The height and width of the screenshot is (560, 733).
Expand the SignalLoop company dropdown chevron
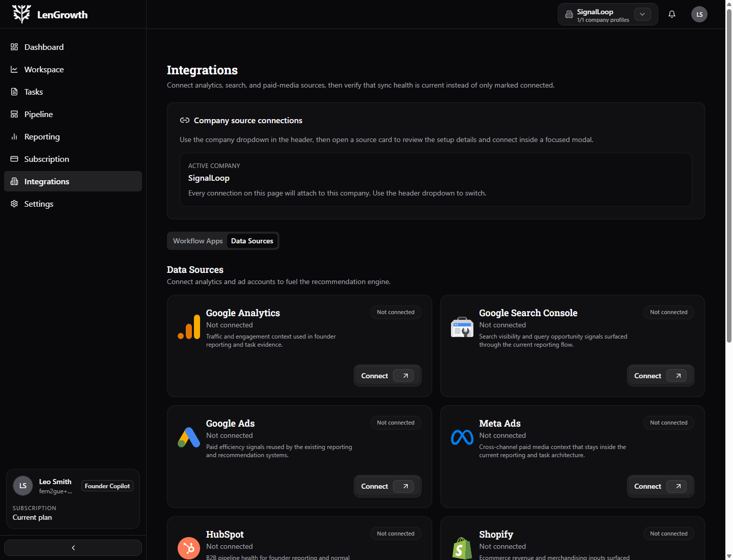642,14
